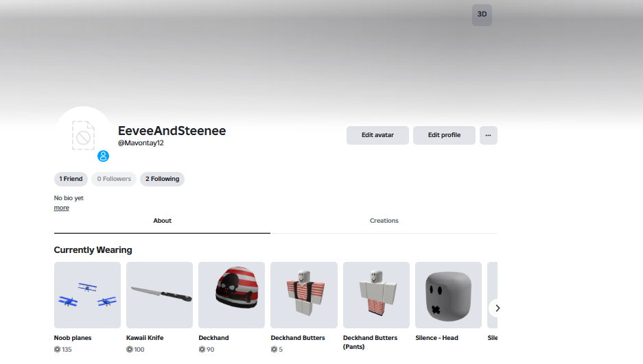Click the Silence - Head item name
Image resolution: width=643 pixels, height=364 pixels.
[436, 338]
